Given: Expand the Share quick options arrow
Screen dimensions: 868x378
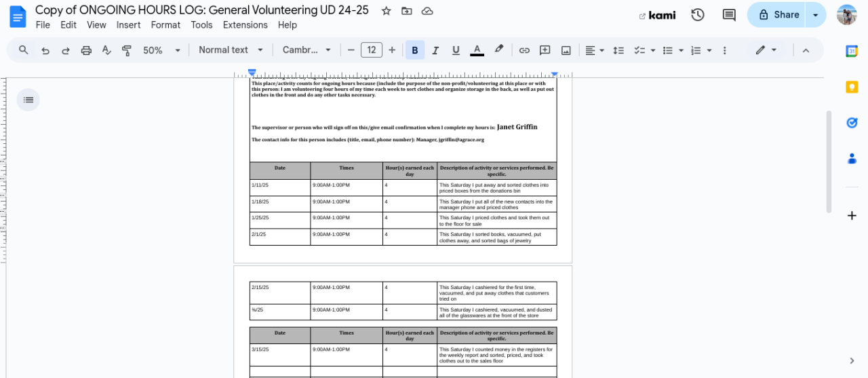Looking at the screenshot, I should pyautogui.click(x=816, y=15).
